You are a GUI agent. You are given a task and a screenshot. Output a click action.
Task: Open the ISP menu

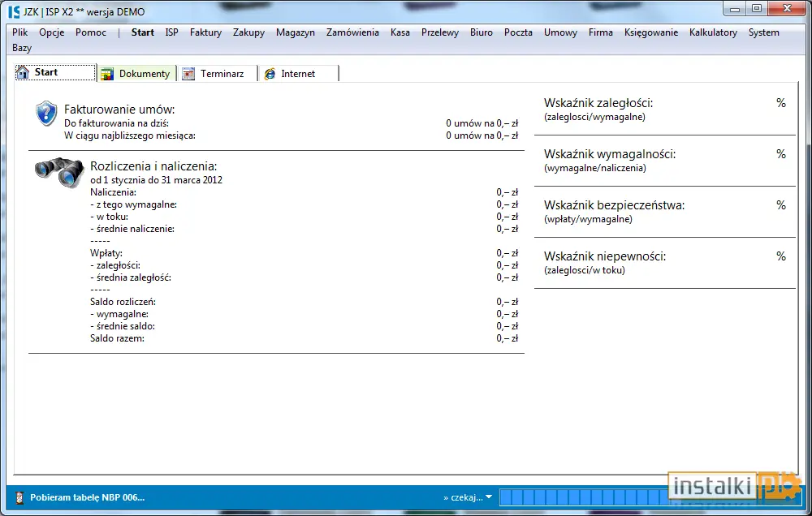(172, 32)
